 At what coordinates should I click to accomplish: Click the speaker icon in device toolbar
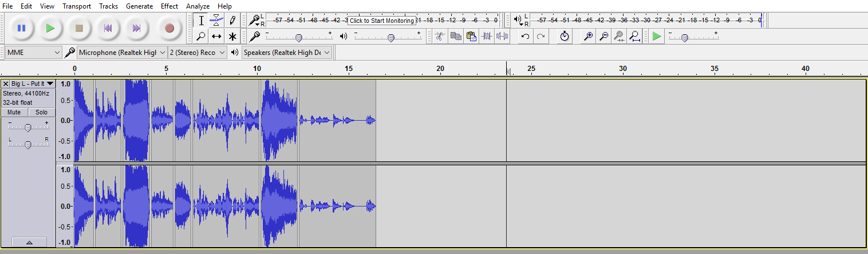(x=234, y=53)
